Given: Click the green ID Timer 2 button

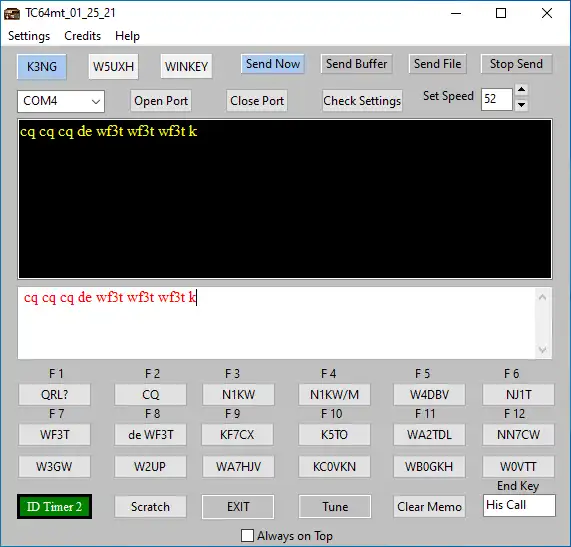Looking at the screenshot, I should click(54, 507).
